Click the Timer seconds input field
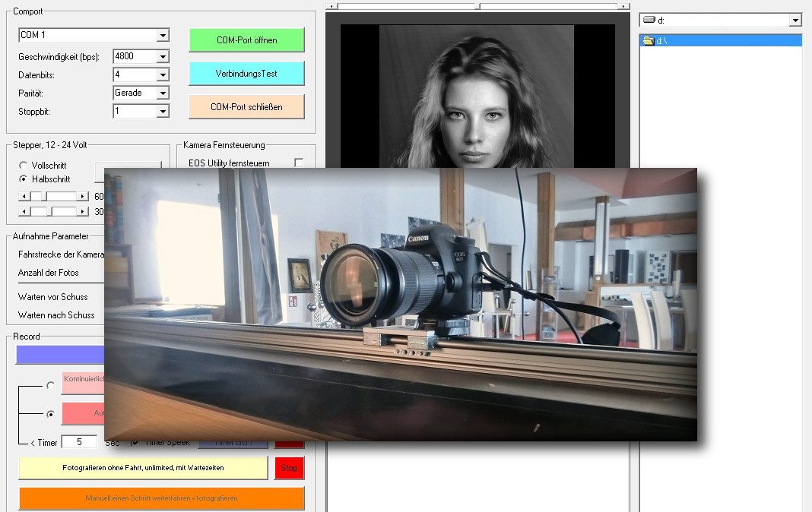 tap(79, 442)
